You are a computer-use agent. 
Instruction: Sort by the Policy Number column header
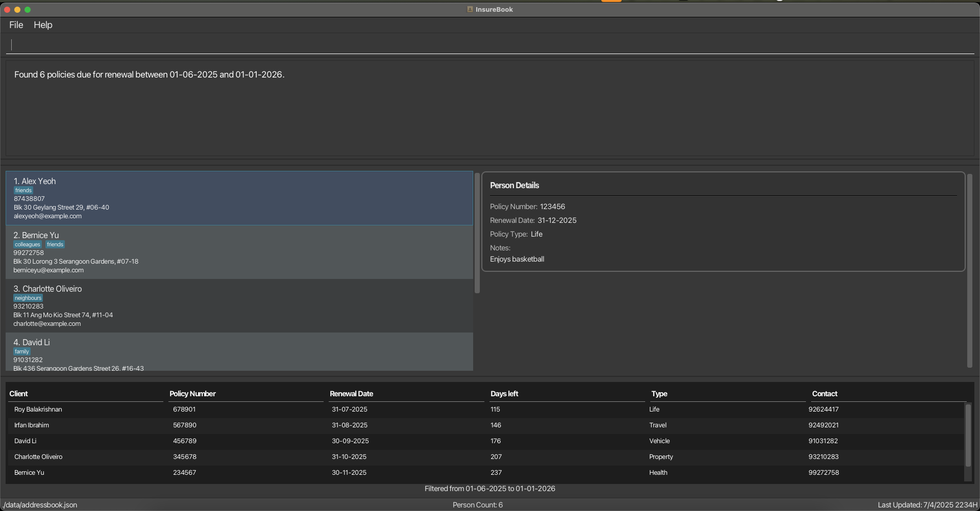[246, 394]
